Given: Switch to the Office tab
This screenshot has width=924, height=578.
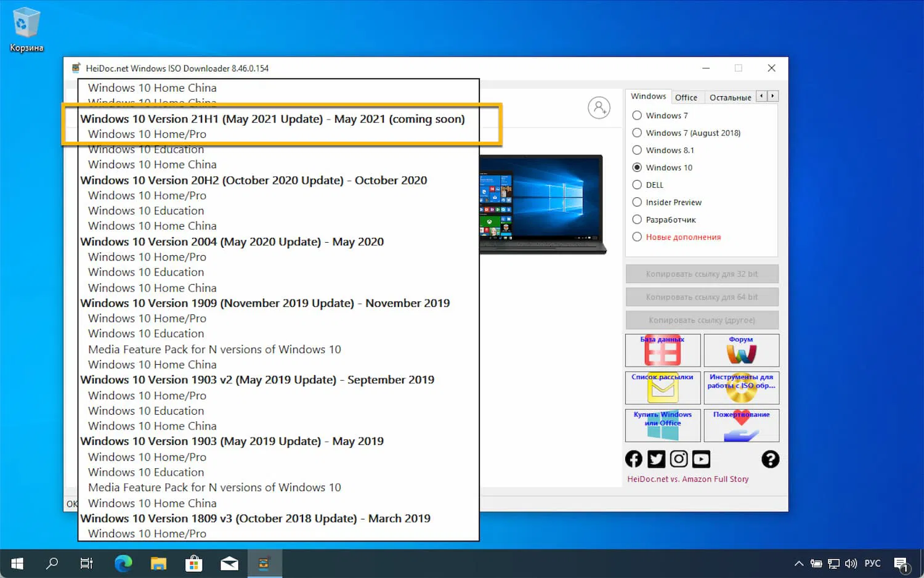Looking at the screenshot, I should point(687,97).
